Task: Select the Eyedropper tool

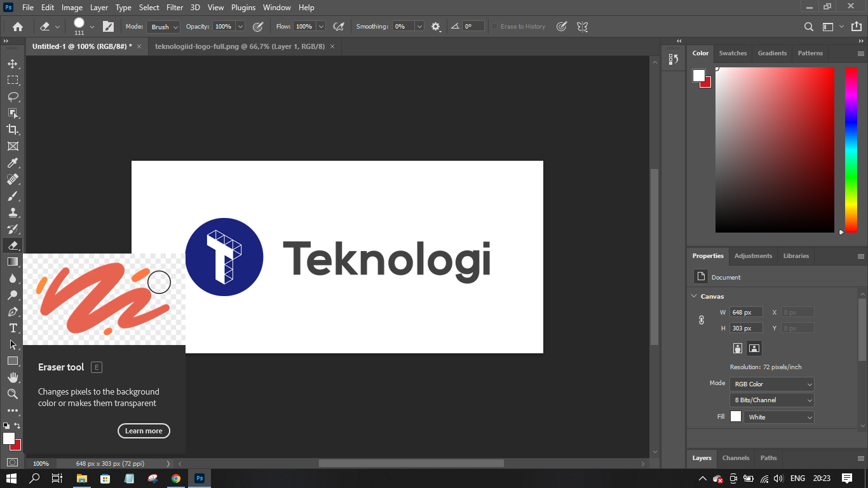Action: click(x=12, y=163)
